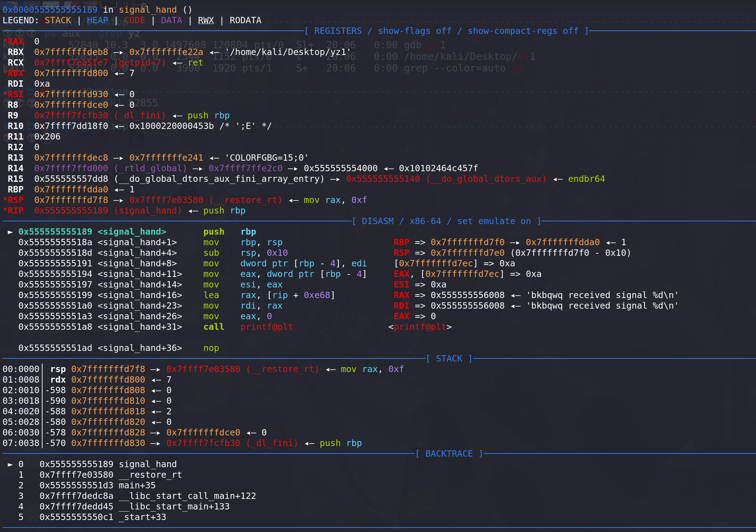Viewport: 756px width, 532px height.
Task: Select the mov esi, eax instruction
Action: (243, 285)
